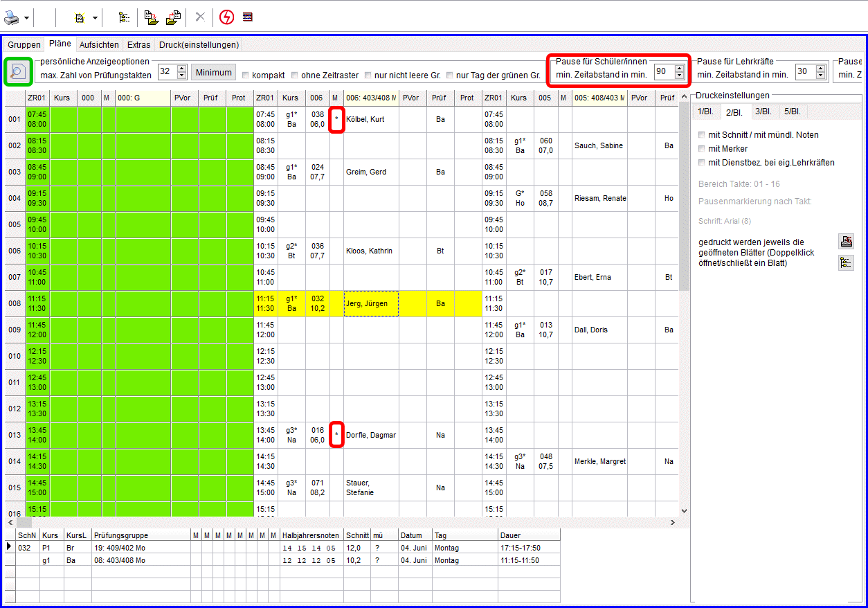Switch to the Aufsichten tab
The image size is (868, 608).
pyautogui.click(x=99, y=45)
